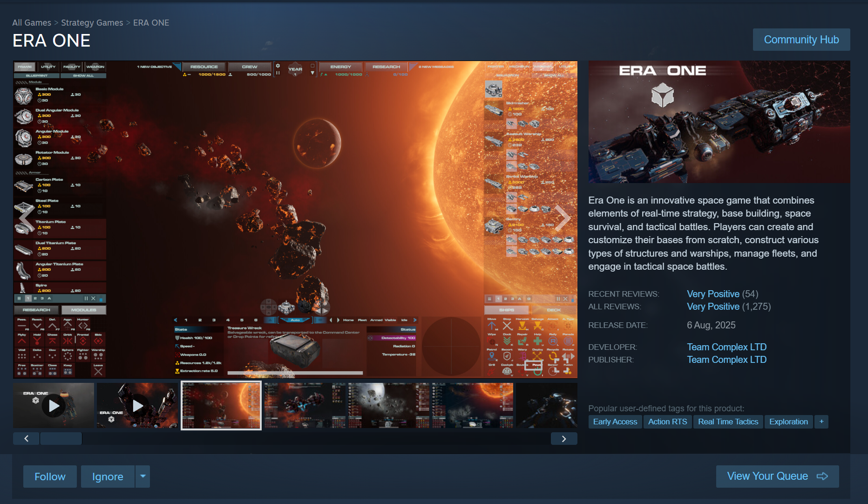The image size is (868, 504).
Task: Visit developer Team Complex LTD
Action: click(x=727, y=347)
